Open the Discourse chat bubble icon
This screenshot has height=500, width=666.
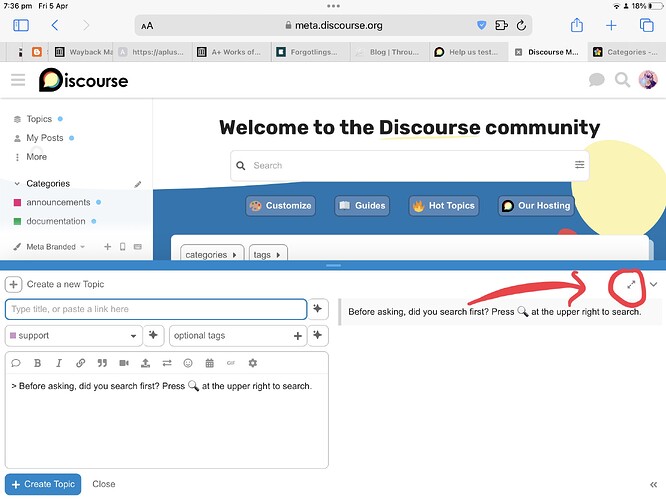click(x=596, y=79)
